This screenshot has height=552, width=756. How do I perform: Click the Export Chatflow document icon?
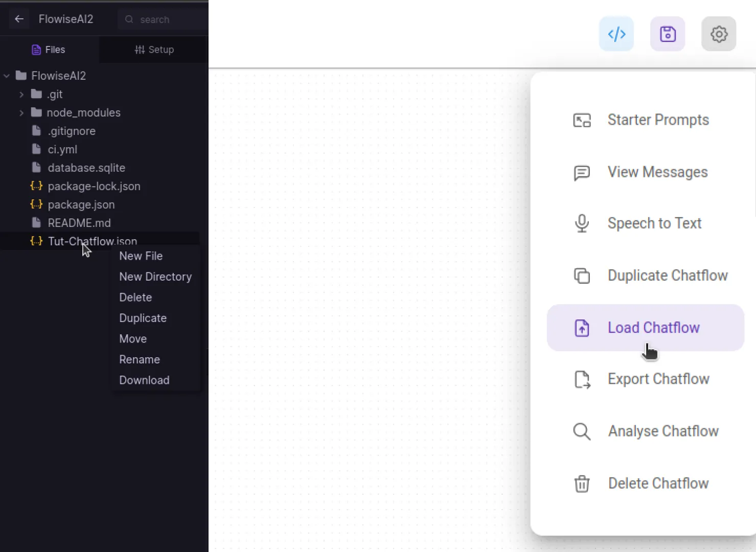[x=582, y=379]
